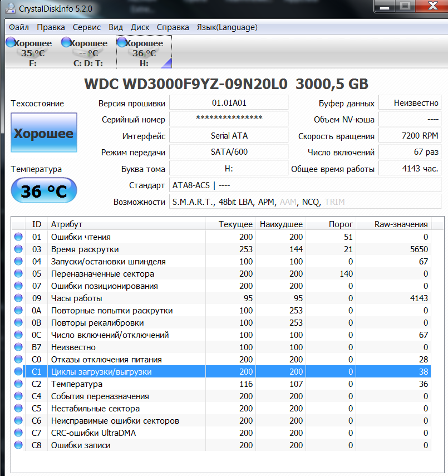
Task: Click status orb for Циклы загрузки/выгрузки
Action: click(18, 371)
